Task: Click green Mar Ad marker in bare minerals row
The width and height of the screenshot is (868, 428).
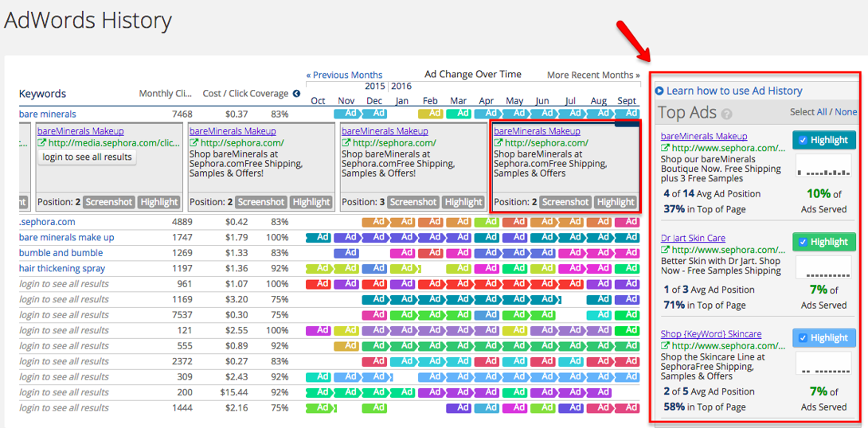Action: (x=459, y=114)
